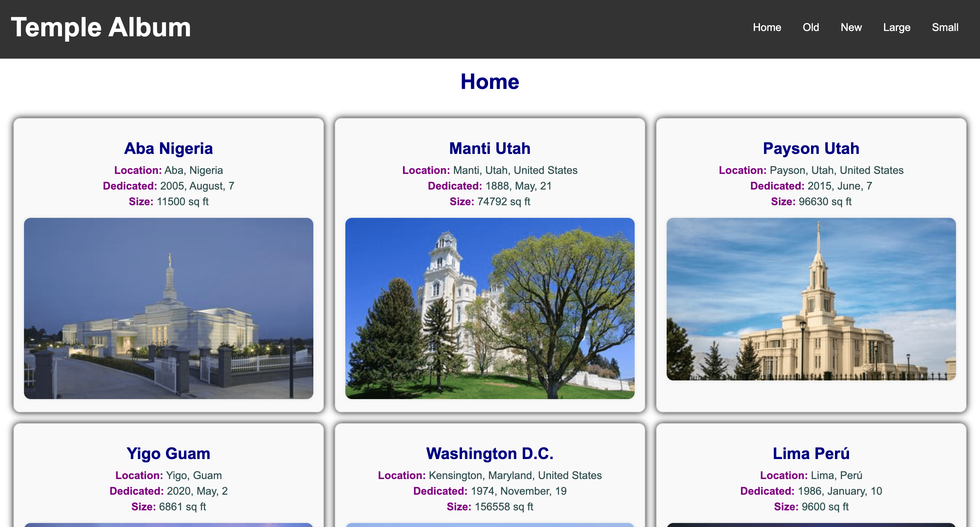The height and width of the screenshot is (527, 980).
Task: Click location text 'Lima, Perú'
Action: coord(837,475)
